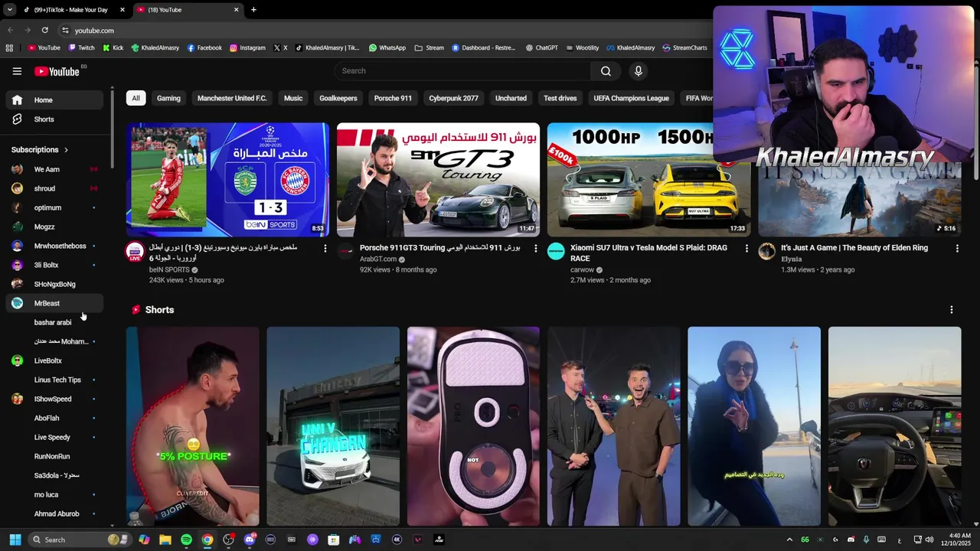Open the Kick bookmark
This screenshot has width=980, height=551.
click(x=113, y=47)
